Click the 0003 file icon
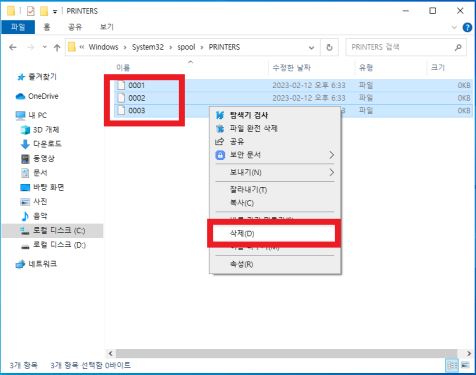Screen dimensions: 476x375 pos(121,111)
